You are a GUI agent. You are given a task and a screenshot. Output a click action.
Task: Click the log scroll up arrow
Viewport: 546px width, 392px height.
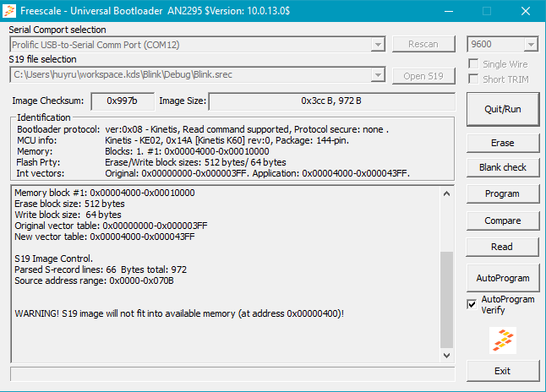pyautogui.click(x=447, y=194)
